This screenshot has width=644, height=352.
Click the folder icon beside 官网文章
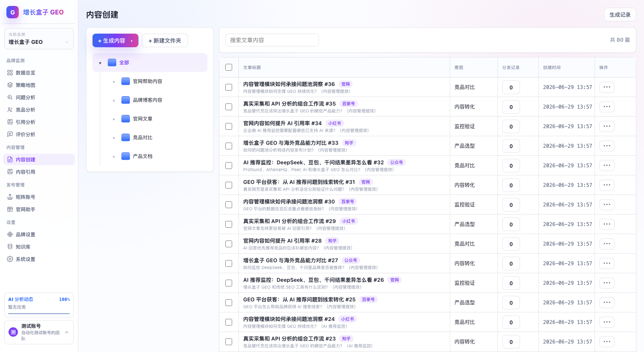(x=126, y=119)
